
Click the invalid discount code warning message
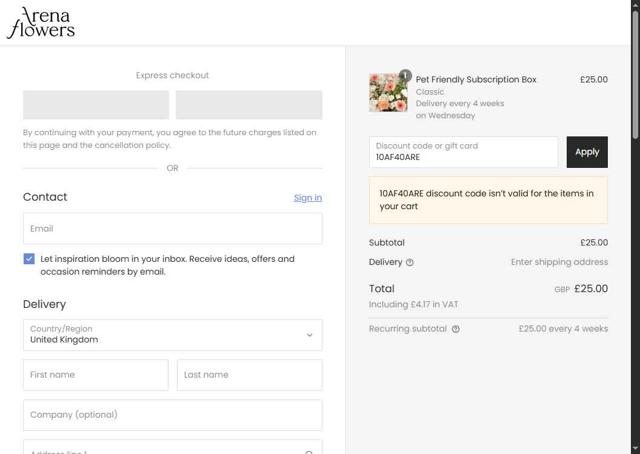(488, 200)
